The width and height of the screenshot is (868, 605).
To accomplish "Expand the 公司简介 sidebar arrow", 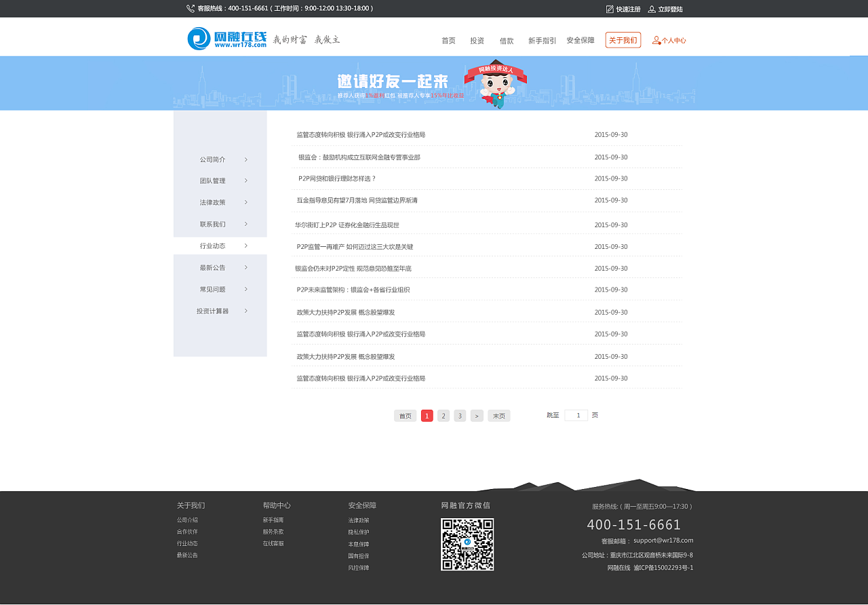I will click(245, 159).
